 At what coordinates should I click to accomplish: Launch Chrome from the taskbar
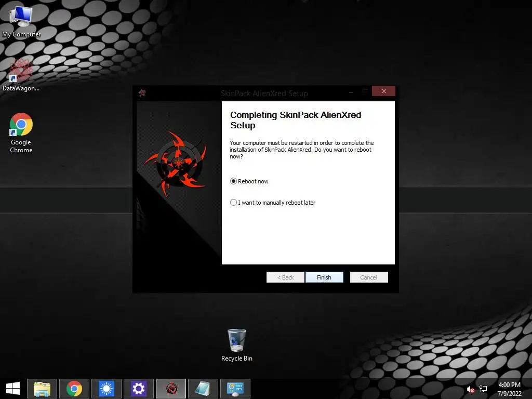(74, 389)
